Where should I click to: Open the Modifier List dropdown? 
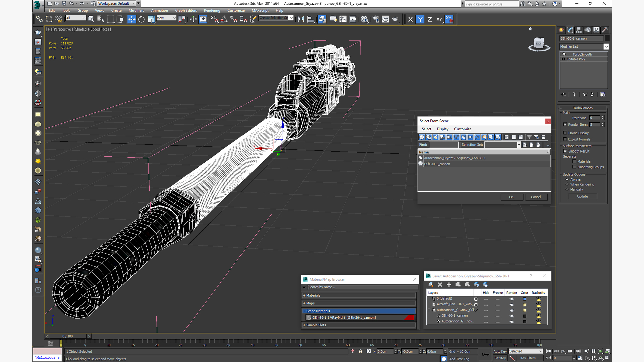606,47
